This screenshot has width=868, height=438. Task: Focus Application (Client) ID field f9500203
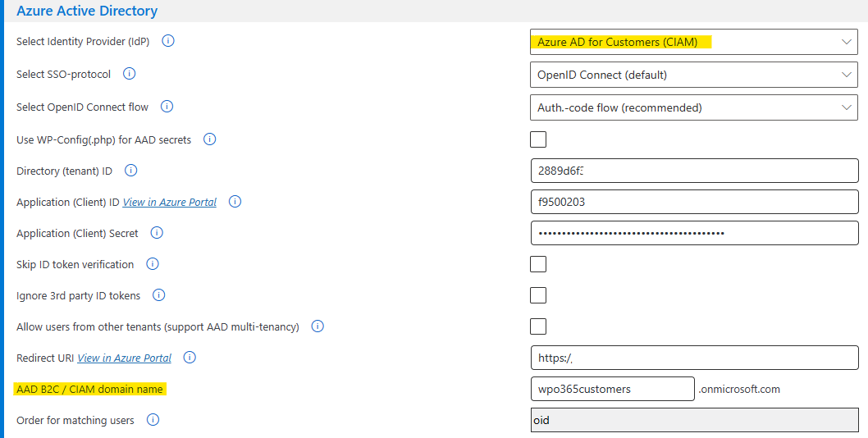[x=695, y=202]
